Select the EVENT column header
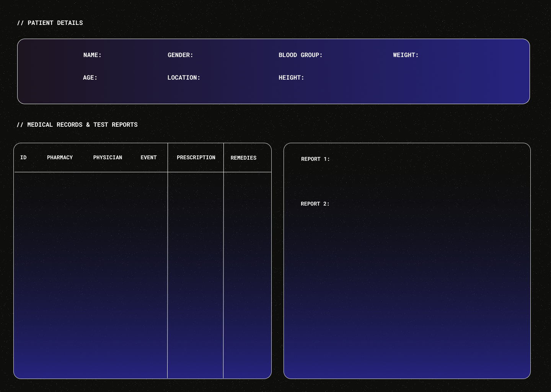Screen dimensions: 551x392 tap(148, 157)
